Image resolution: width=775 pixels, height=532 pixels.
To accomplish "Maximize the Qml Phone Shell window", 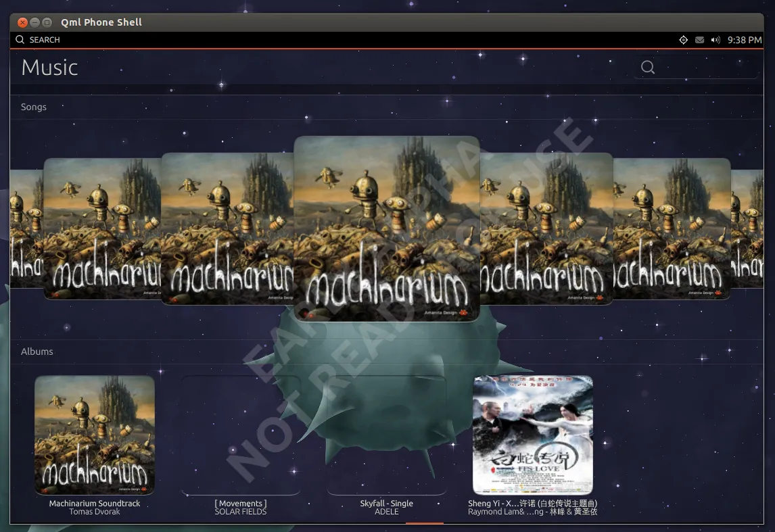I will point(47,22).
